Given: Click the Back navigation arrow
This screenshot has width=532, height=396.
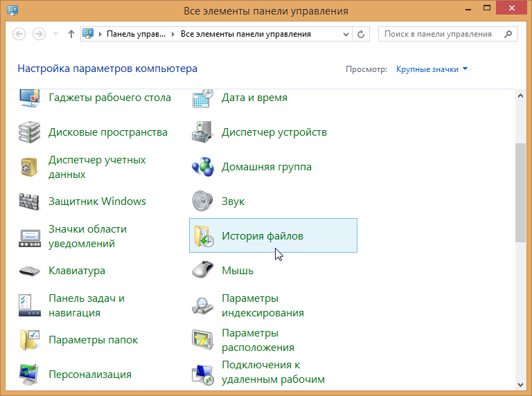Looking at the screenshot, I should [19, 34].
